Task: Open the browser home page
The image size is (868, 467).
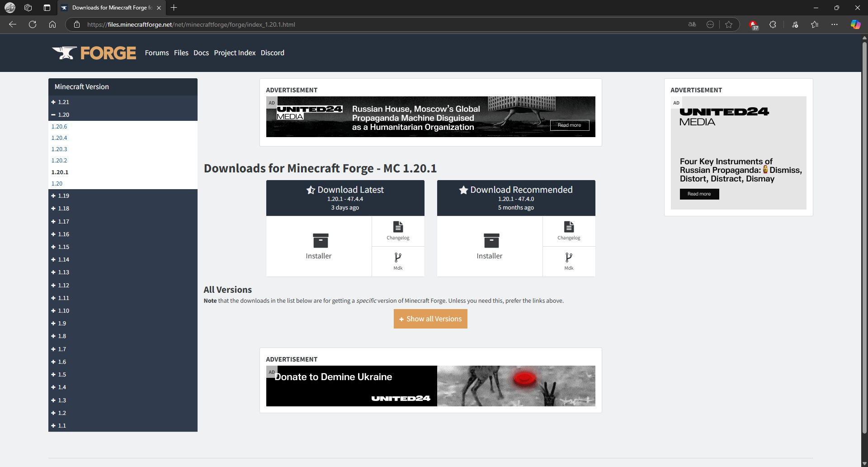Action: [52, 24]
